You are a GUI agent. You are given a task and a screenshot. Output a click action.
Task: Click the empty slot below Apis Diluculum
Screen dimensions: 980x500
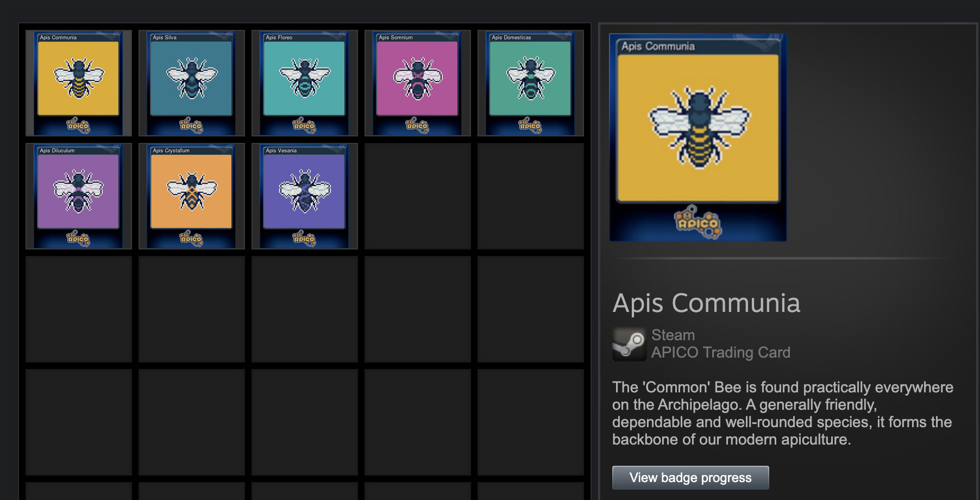click(79, 309)
